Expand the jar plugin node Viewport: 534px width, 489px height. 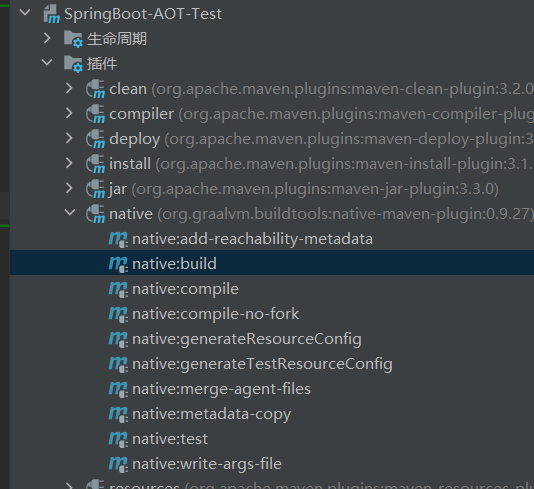click(x=69, y=188)
